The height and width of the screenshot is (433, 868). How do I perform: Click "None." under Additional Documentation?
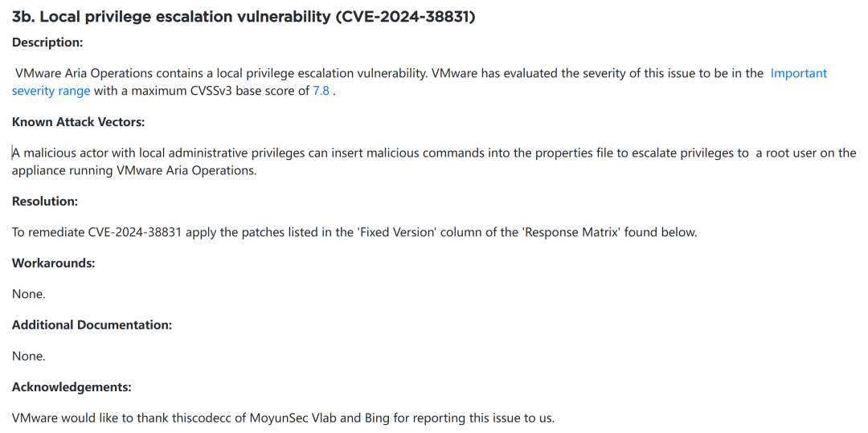[x=29, y=356]
